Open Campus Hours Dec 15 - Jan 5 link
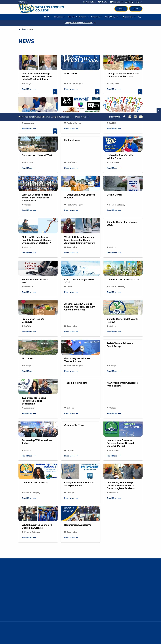The image size is (161, 644). [x=78, y=23]
